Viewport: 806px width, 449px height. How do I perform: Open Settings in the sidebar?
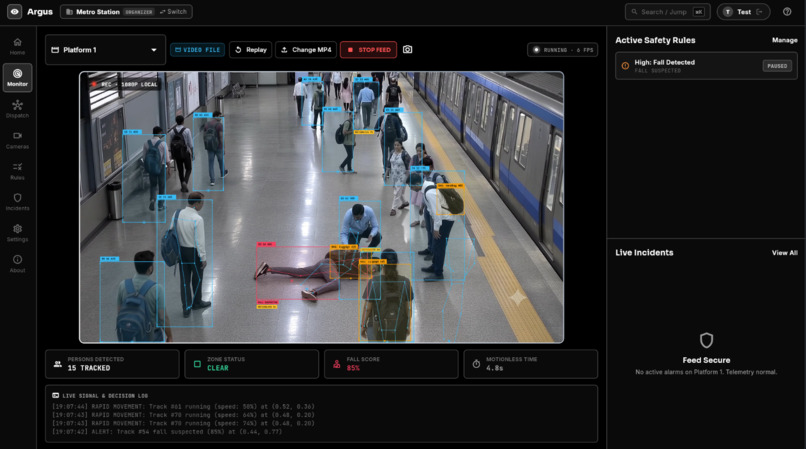(17, 232)
